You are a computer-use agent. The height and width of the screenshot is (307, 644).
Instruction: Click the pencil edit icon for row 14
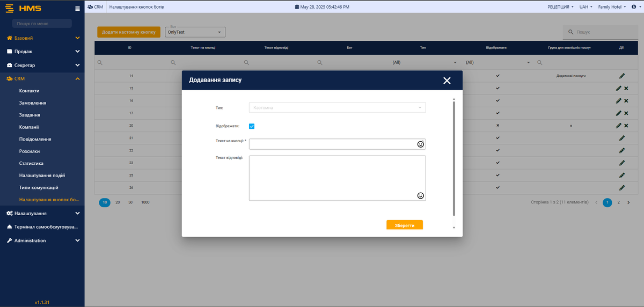pos(622,76)
